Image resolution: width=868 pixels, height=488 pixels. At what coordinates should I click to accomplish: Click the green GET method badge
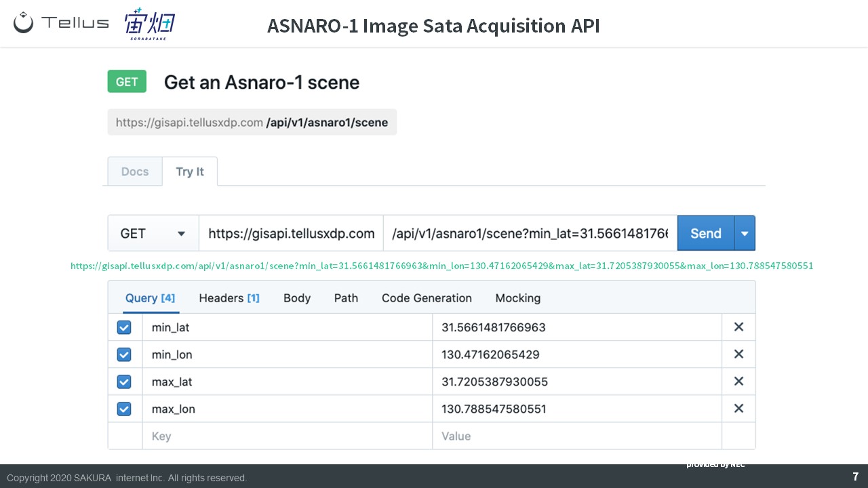point(127,82)
